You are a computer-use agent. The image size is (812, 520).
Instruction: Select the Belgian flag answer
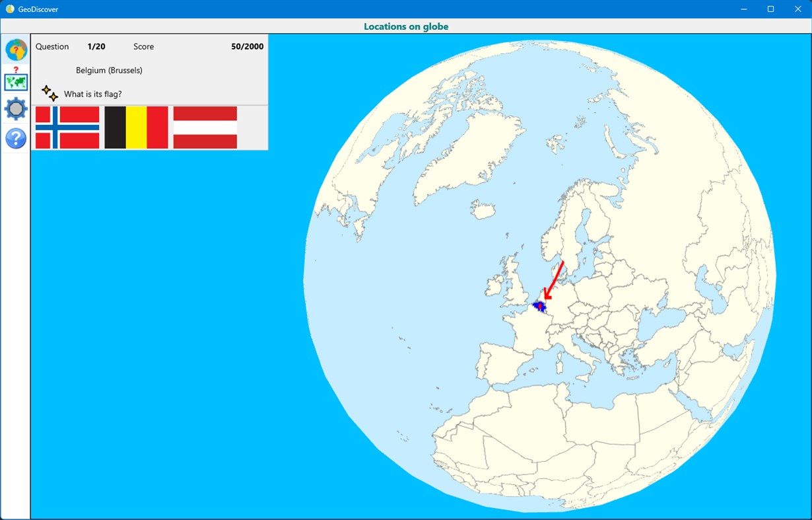click(136, 127)
